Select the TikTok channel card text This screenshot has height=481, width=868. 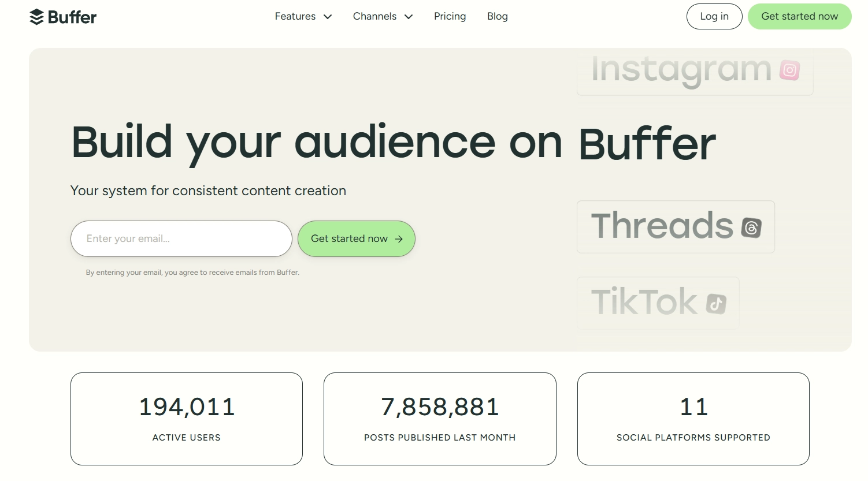click(644, 301)
